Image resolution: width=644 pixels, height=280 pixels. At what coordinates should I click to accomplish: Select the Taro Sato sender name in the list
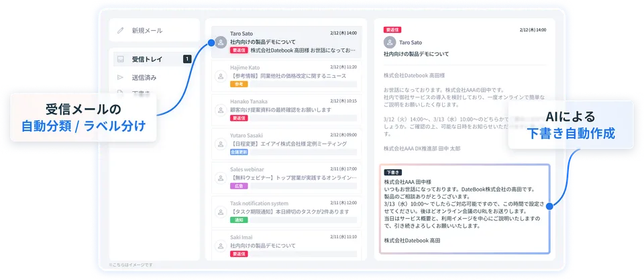241,34
